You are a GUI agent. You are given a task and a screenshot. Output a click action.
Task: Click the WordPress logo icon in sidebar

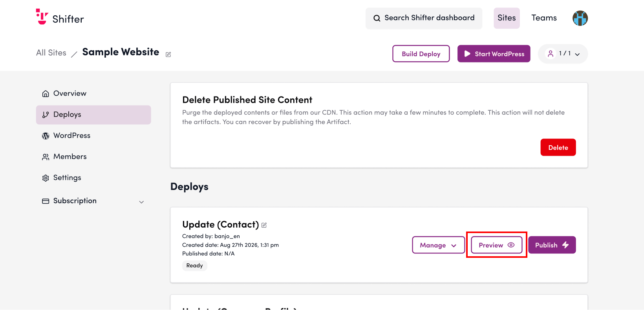[46, 136]
